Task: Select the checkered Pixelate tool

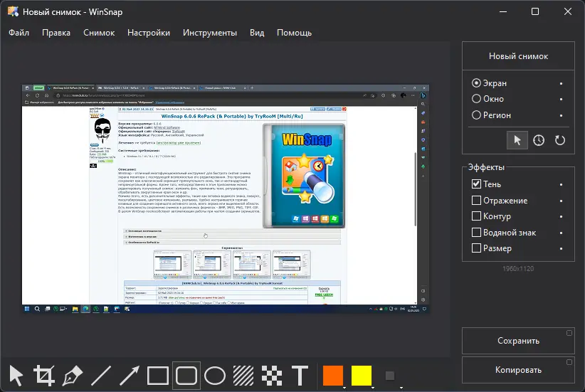Action: 272,376
